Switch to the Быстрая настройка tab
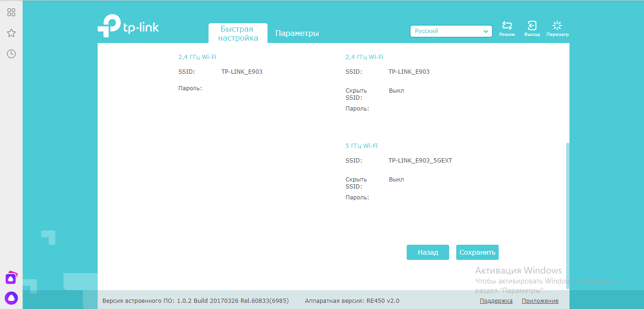Image resolution: width=644 pixels, height=309 pixels. point(238,34)
